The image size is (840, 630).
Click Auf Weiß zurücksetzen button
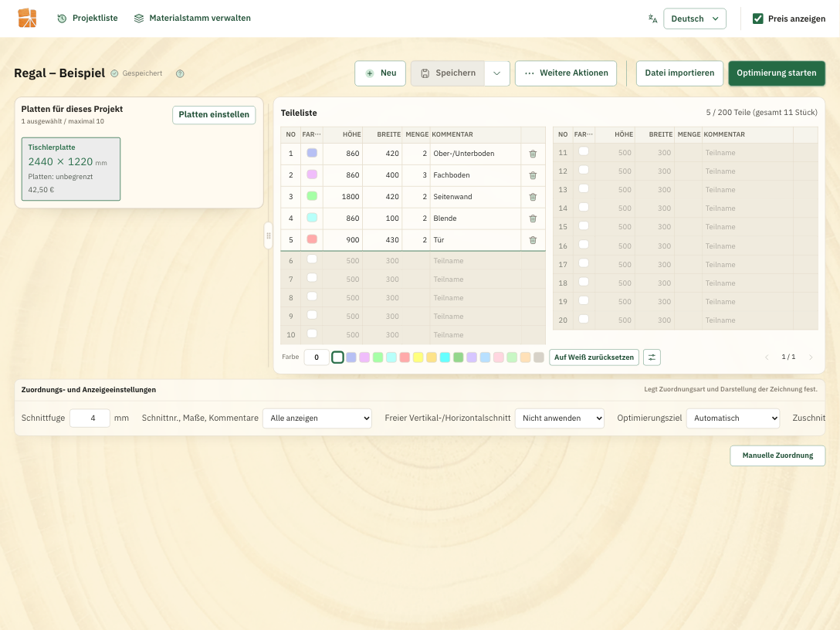click(x=594, y=357)
